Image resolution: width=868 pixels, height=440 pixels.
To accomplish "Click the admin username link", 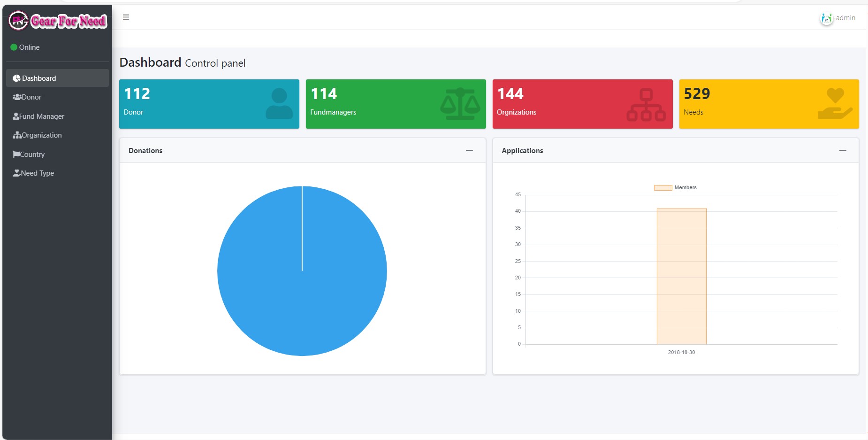I will [845, 18].
